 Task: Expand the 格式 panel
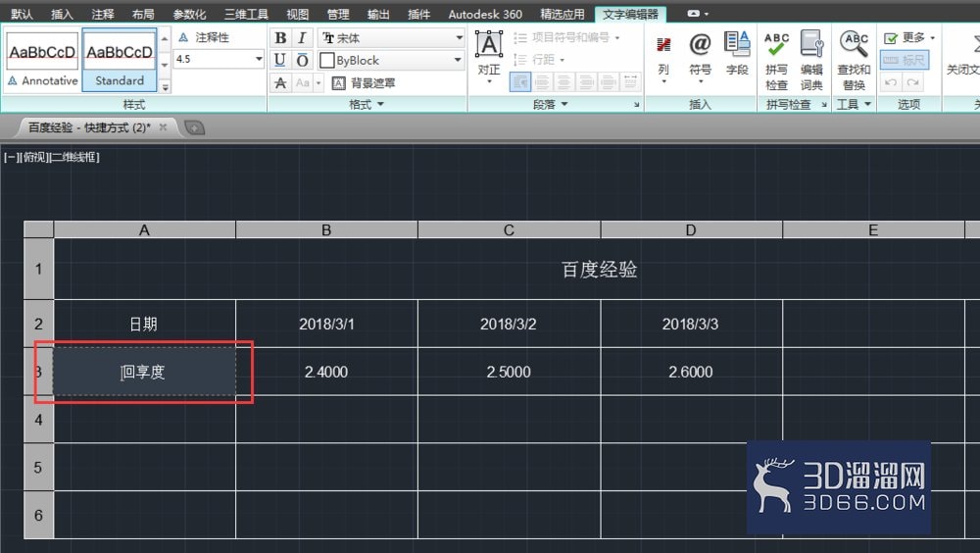367,105
